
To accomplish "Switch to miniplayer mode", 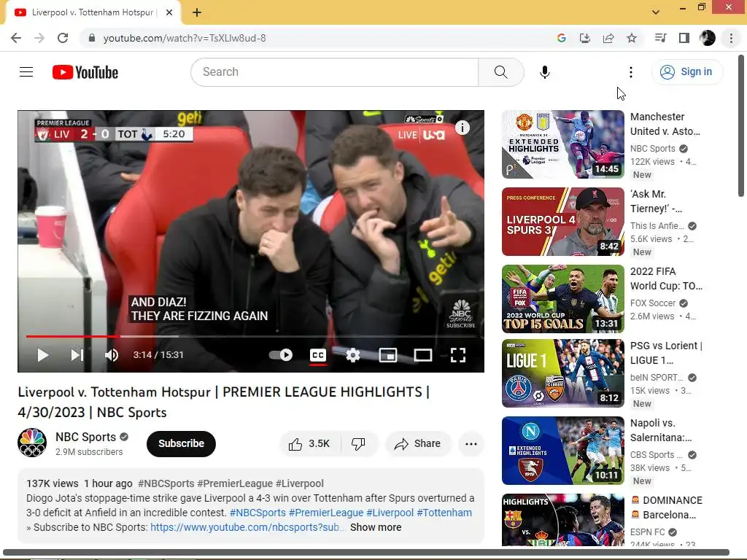I will coord(388,355).
